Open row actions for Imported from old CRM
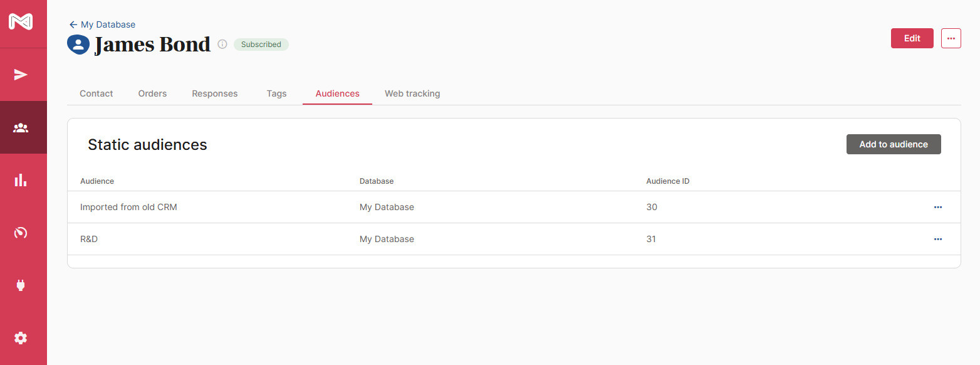 (937, 207)
